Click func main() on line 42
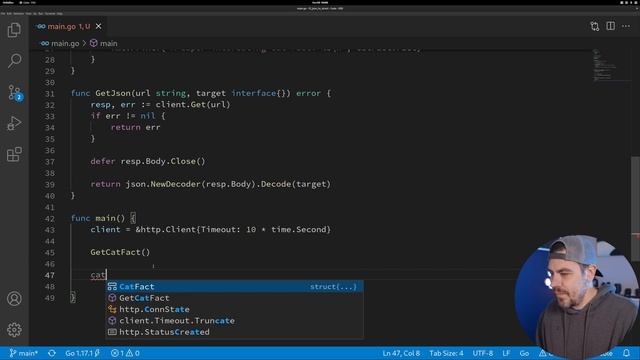This screenshot has width=640, height=360. 103,218
